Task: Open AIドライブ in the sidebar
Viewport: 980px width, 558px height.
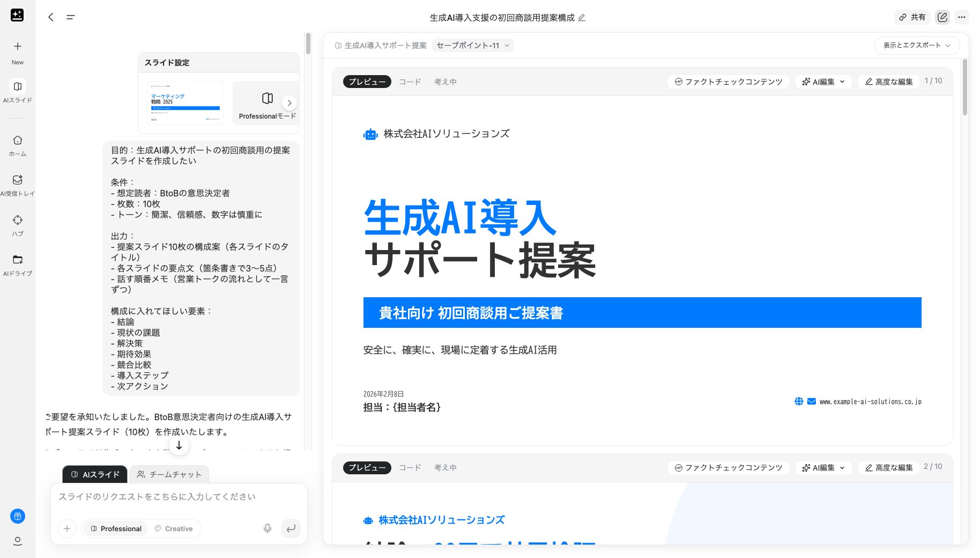Action: pyautogui.click(x=18, y=265)
